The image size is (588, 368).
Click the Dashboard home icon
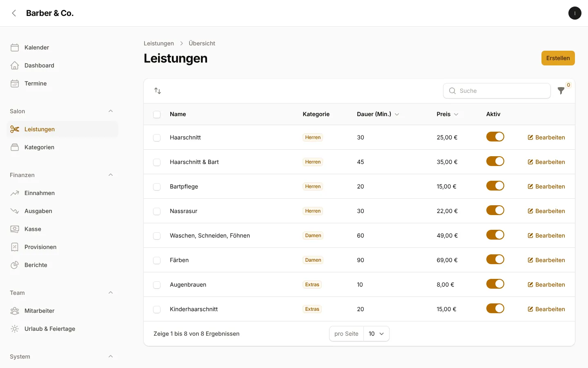[15, 65]
